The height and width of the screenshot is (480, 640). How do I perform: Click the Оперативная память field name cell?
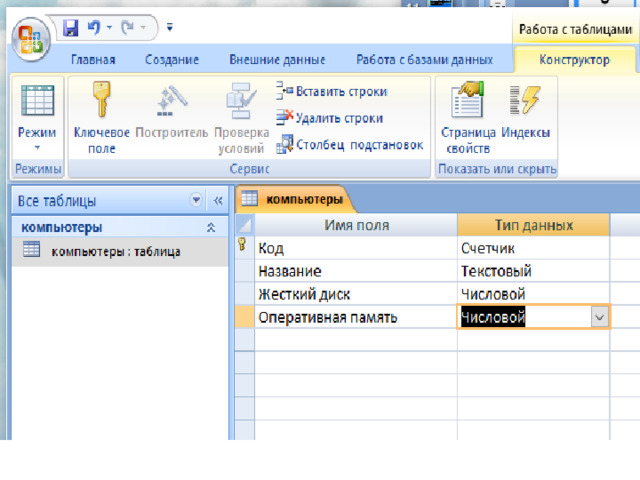(356, 317)
